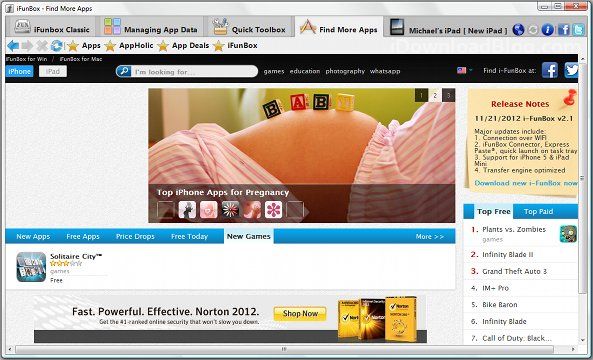Viewport: 593px width, 360px height.
Task: Click the grey round icon beside globe
Action: tap(533, 29)
